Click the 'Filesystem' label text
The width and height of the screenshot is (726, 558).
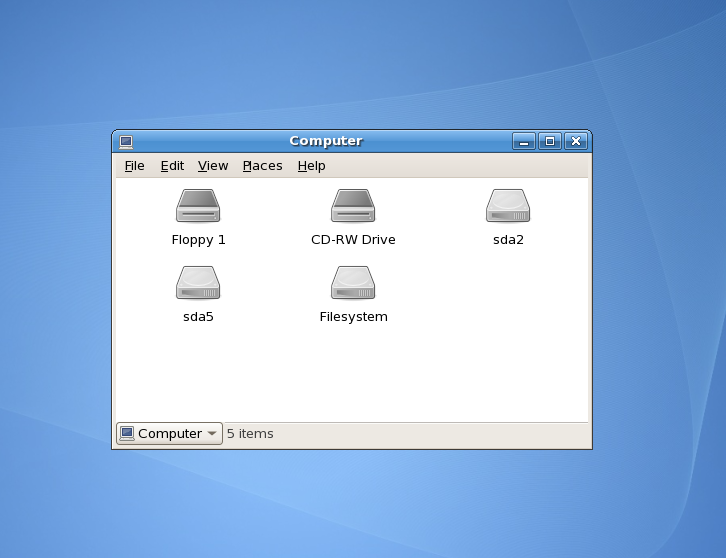(354, 317)
